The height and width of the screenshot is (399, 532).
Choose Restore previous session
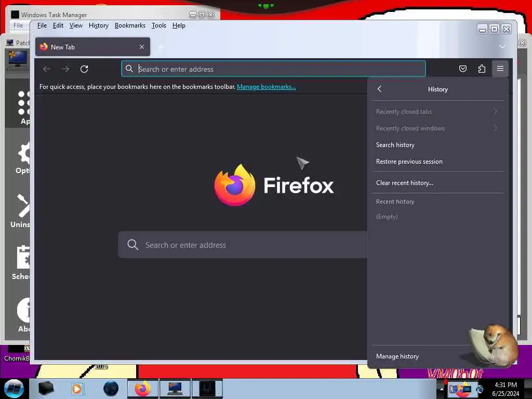click(x=437, y=162)
